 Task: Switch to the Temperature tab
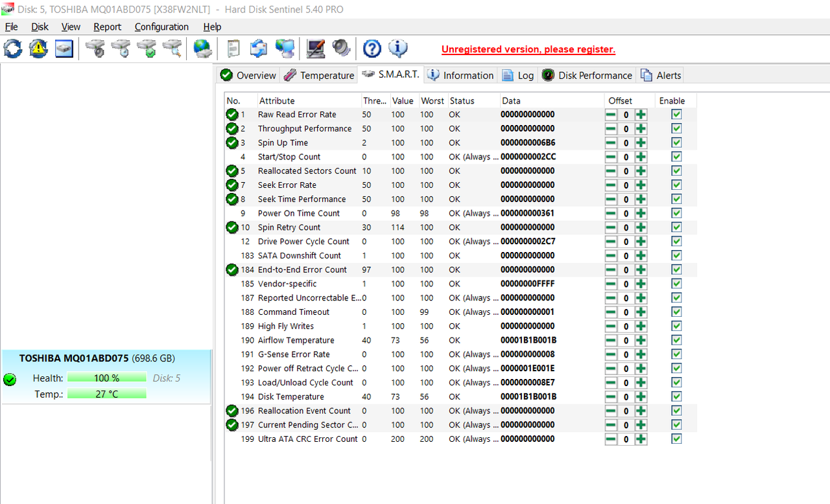(x=319, y=75)
